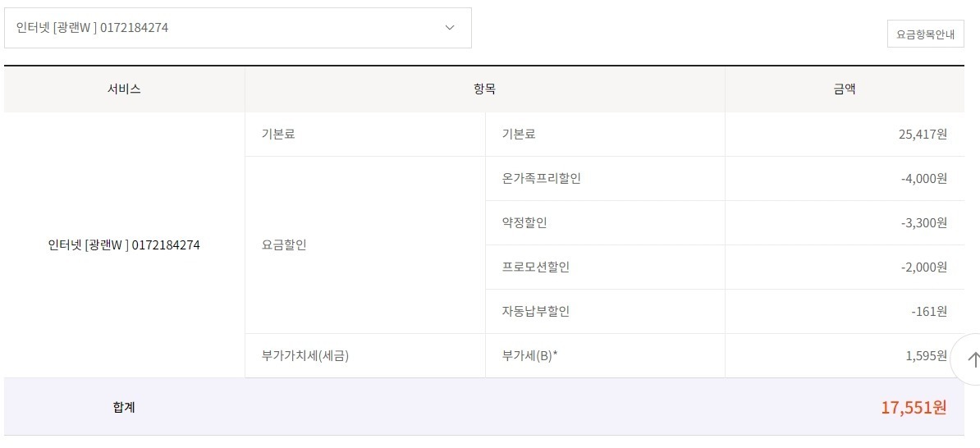
Task: Click the 부가가치세(세금) category cell
Action: pyautogui.click(x=300, y=355)
